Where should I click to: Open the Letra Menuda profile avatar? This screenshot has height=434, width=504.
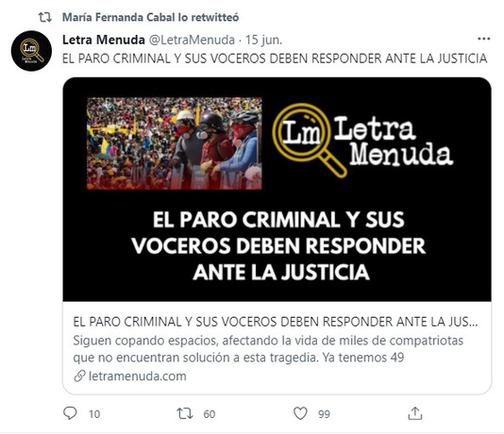(31, 51)
